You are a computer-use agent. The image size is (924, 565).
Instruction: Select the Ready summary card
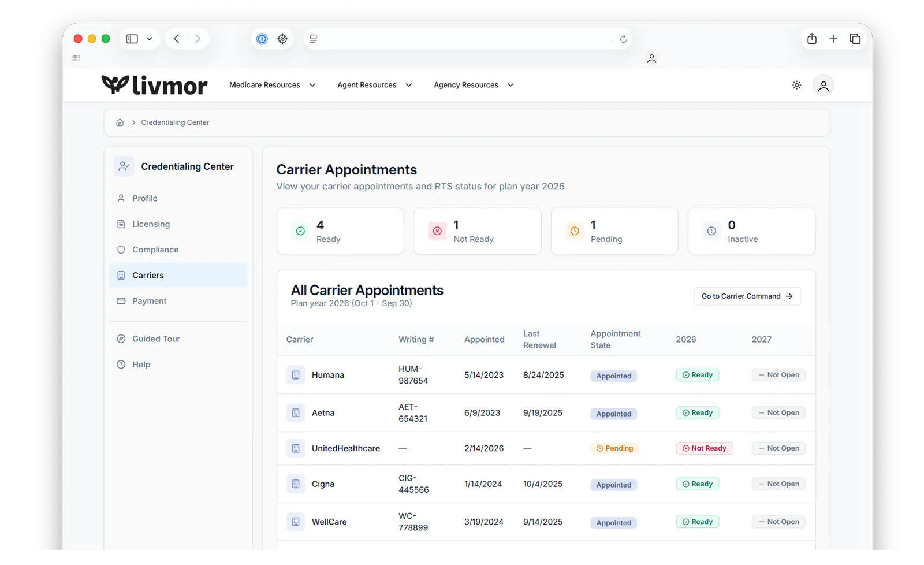(x=340, y=231)
